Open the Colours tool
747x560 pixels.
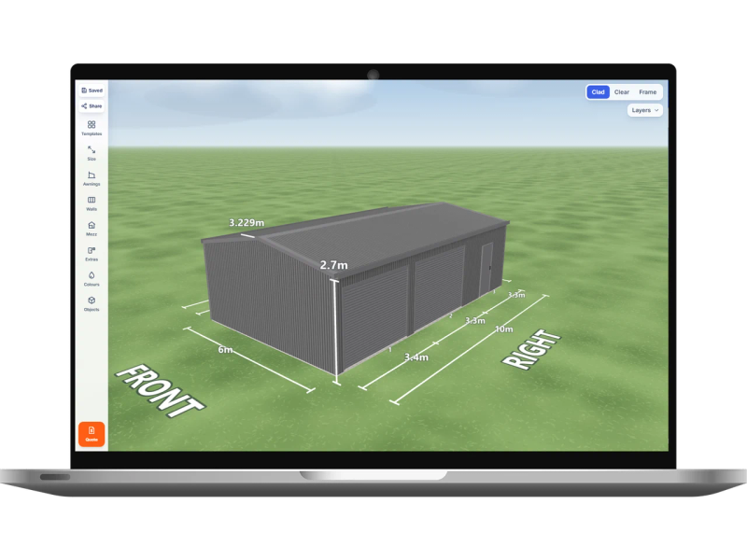click(x=92, y=279)
